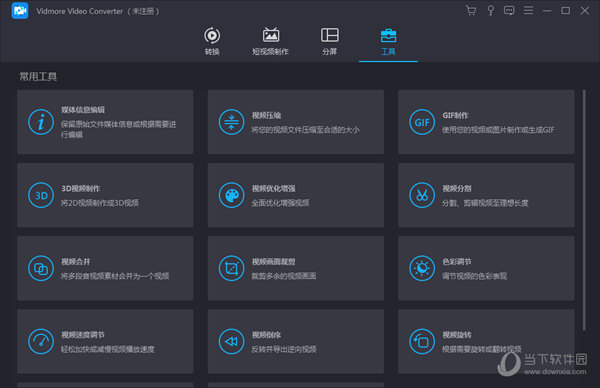Click the media info editor 'i' icon
This screenshot has height=388, width=600.
(41, 122)
